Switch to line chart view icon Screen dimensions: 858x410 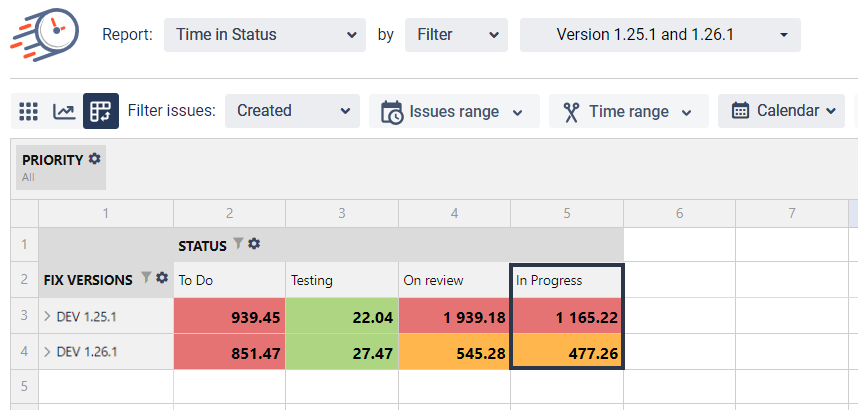[64, 111]
